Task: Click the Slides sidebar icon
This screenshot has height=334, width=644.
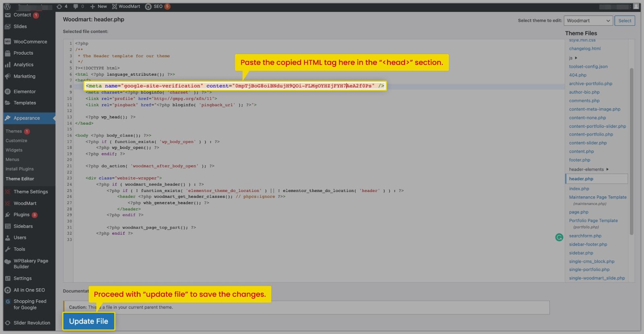Action: pos(8,27)
